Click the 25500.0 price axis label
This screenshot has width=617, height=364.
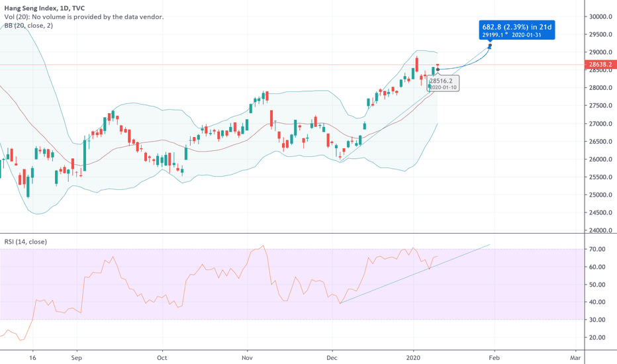600,177
